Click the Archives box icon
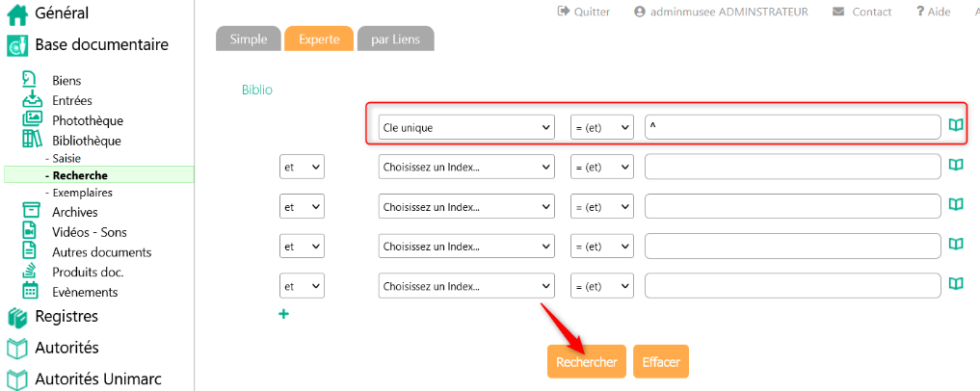The image size is (980, 391). coord(32,212)
